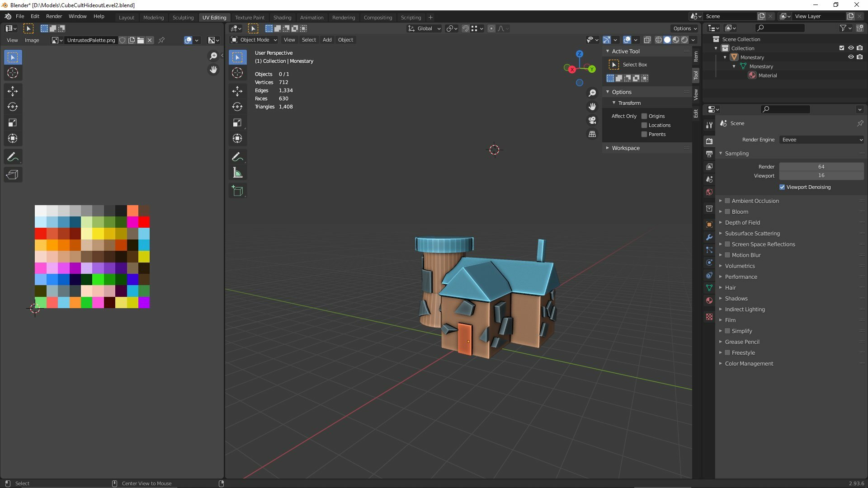Switch to Layout workspace tab

pyautogui.click(x=127, y=17)
